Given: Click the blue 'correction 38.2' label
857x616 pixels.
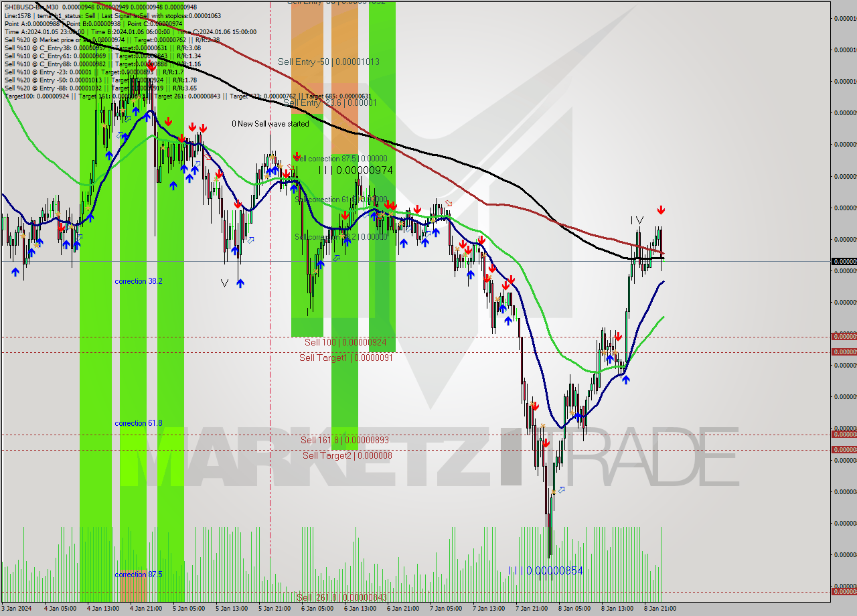Looking at the screenshot, I should 139,281.
